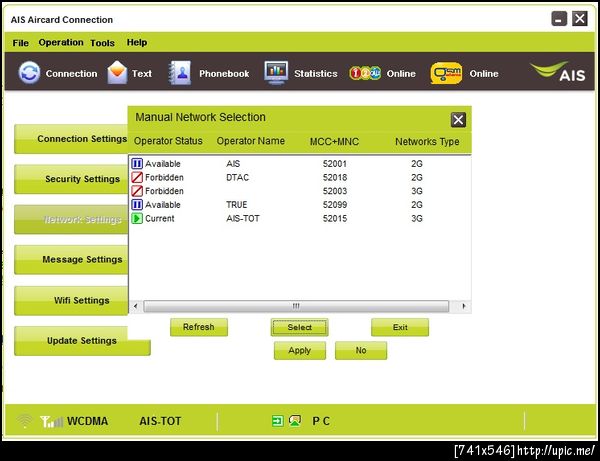Screen dimensions: 600x461
Task: Click the 1-2-Call Online icon
Action: coord(365,73)
